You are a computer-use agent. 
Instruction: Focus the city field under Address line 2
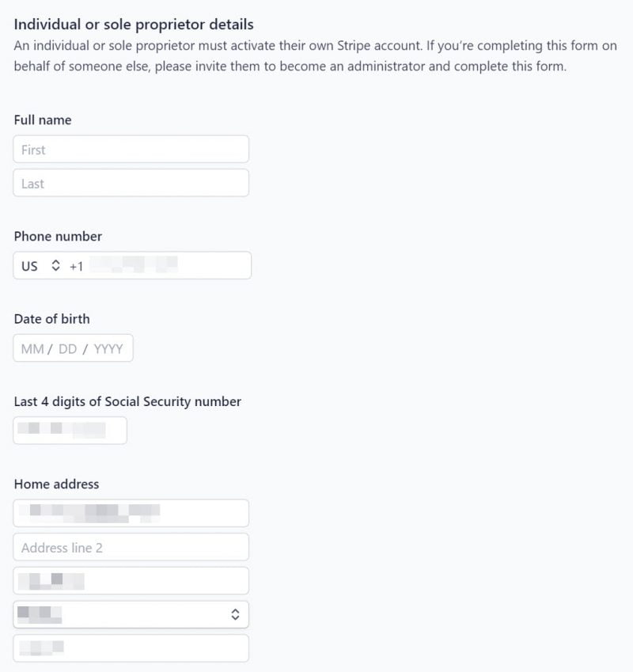pyautogui.click(x=131, y=581)
